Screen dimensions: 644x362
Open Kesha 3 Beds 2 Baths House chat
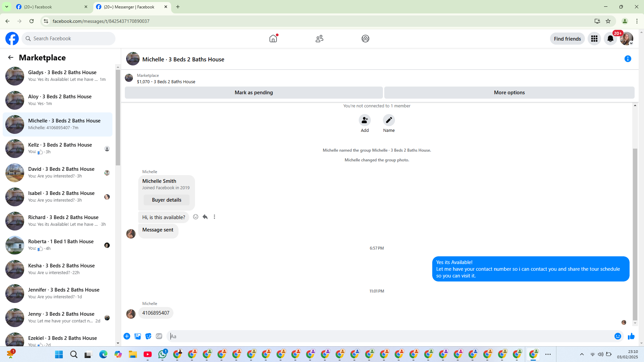(57, 269)
